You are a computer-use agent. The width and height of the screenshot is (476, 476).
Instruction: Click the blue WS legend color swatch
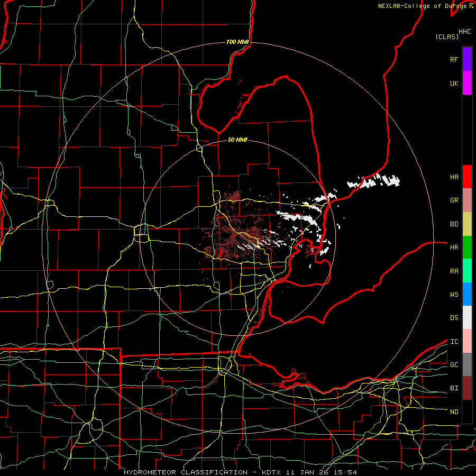(467, 294)
